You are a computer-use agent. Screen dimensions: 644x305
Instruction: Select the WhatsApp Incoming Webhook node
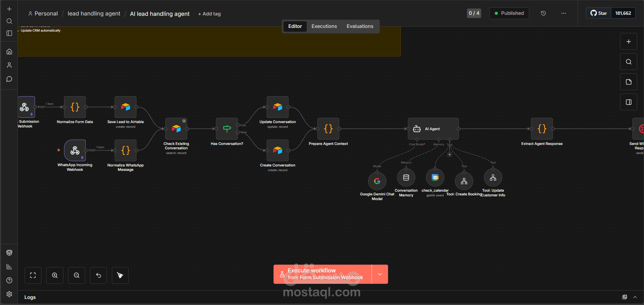click(75, 150)
